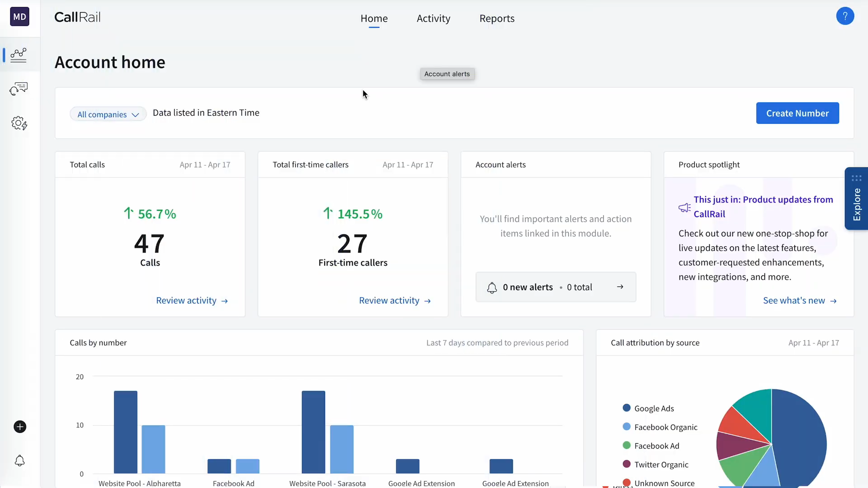Expand the All companies dropdown
Screen dimensions: 868x488
tap(108, 114)
